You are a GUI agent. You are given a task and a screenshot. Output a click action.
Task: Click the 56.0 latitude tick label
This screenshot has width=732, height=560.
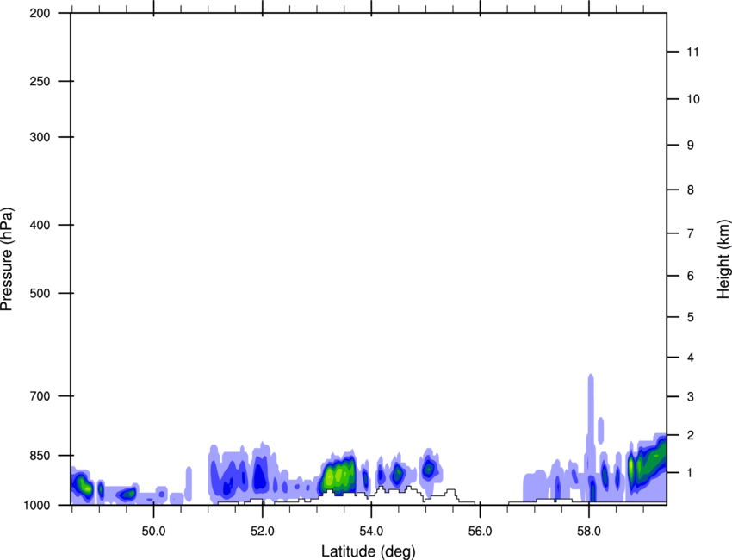tap(480, 532)
